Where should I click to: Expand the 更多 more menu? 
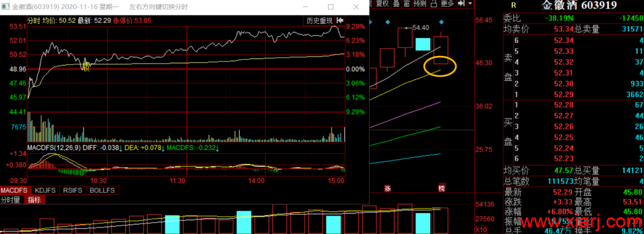point(447,4)
